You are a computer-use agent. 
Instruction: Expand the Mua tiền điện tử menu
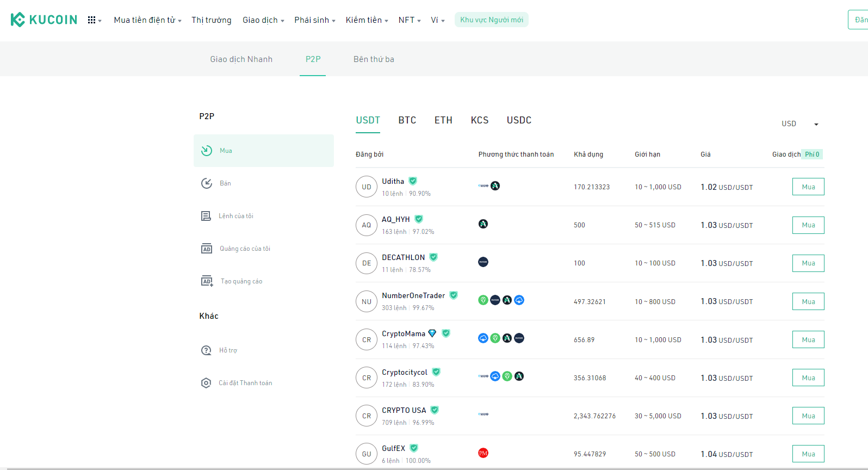pos(147,20)
